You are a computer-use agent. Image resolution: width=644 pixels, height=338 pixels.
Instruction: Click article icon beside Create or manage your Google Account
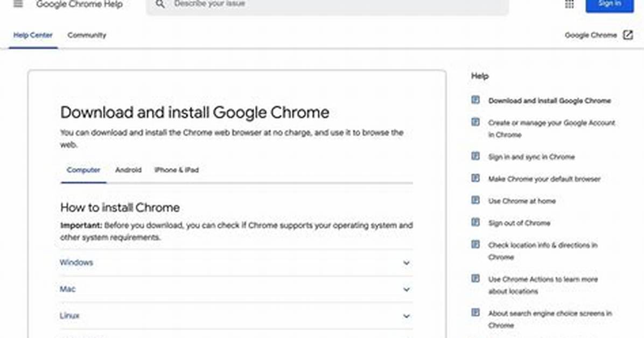tap(475, 122)
